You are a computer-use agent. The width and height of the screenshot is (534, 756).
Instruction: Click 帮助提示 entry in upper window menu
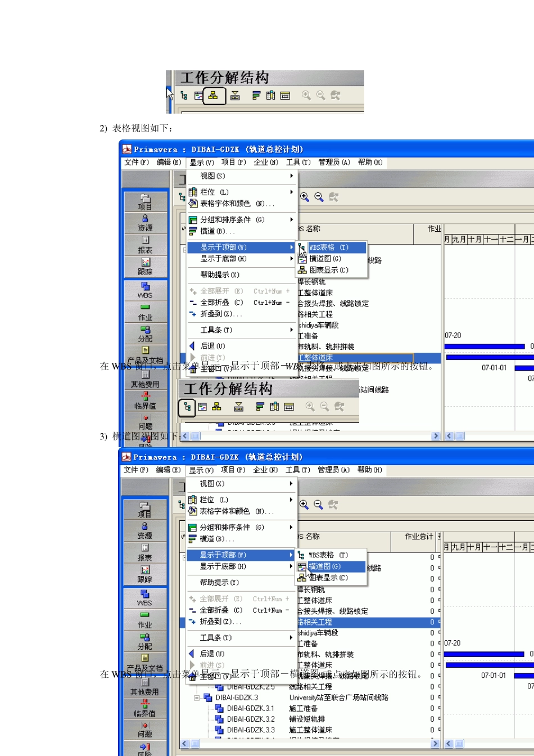click(x=241, y=275)
